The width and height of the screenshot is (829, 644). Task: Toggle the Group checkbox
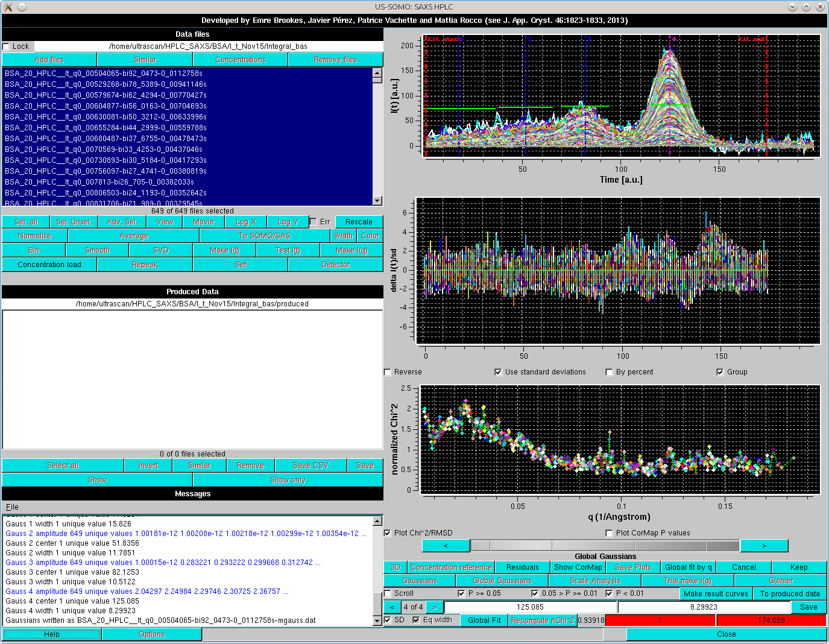point(720,372)
